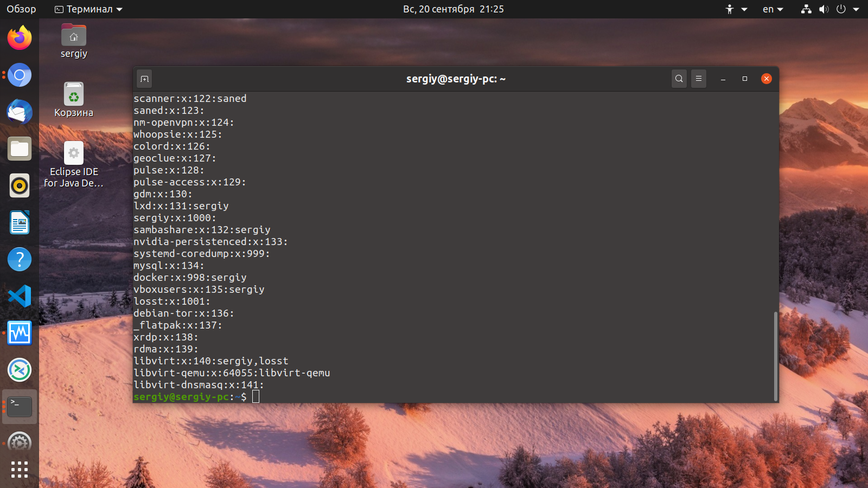Open the Files manager in dock
Image resolution: width=868 pixels, height=488 pixels.
tap(20, 149)
